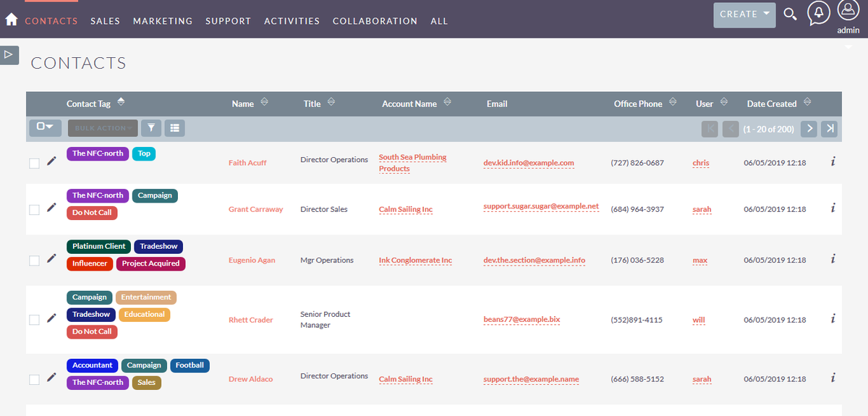This screenshot has width=868, height=416.
Task: Sort by Account Name column arrows
Action: tap(447, 103)
